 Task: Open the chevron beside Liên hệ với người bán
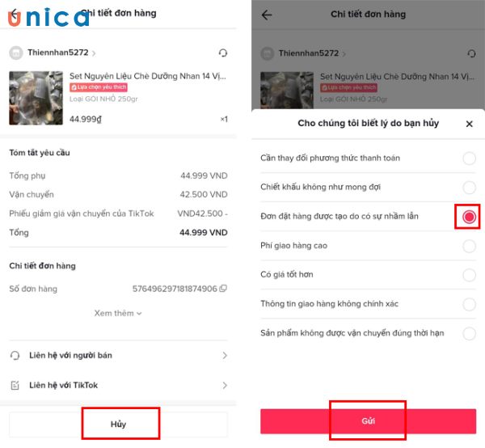tap(225, 356)
